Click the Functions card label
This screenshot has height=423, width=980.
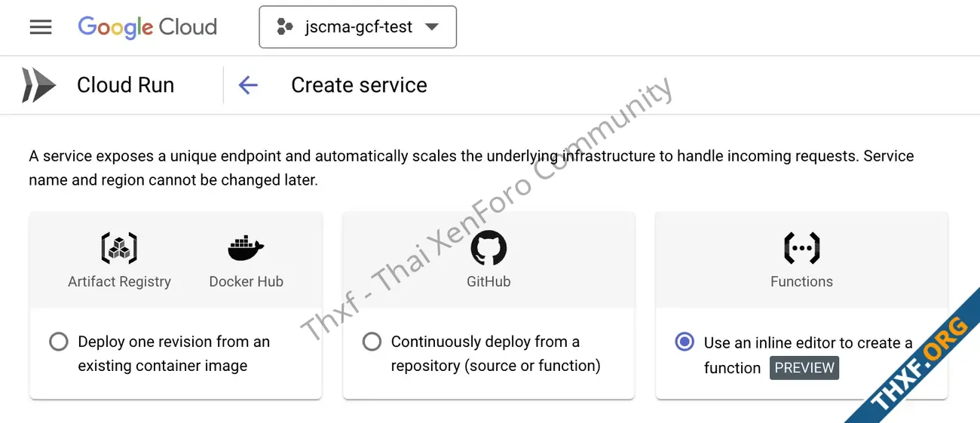coord(801,281)
